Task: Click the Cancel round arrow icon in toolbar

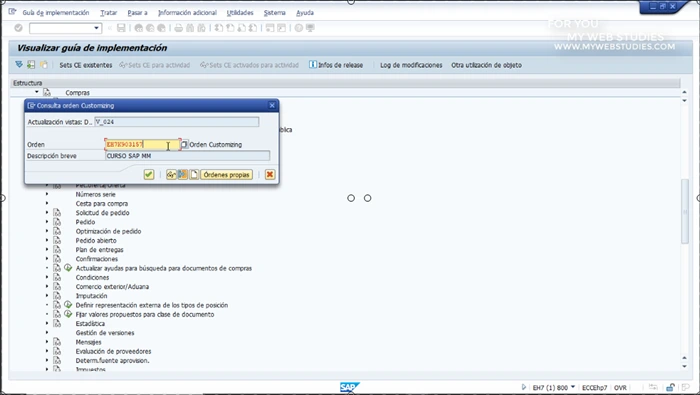Action: pos(161,28)
